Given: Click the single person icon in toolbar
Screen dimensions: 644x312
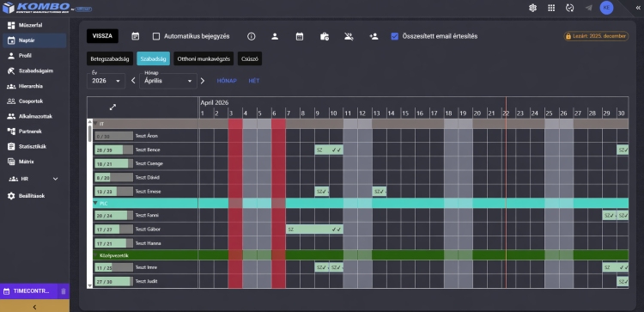Looking at the screenshot, I should click(x=275, y=36).
